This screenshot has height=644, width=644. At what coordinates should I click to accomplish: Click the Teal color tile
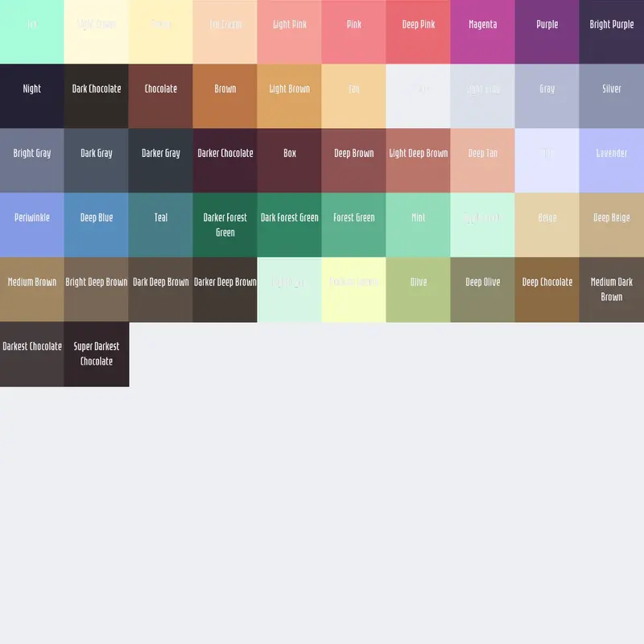(x=161, y=225)
